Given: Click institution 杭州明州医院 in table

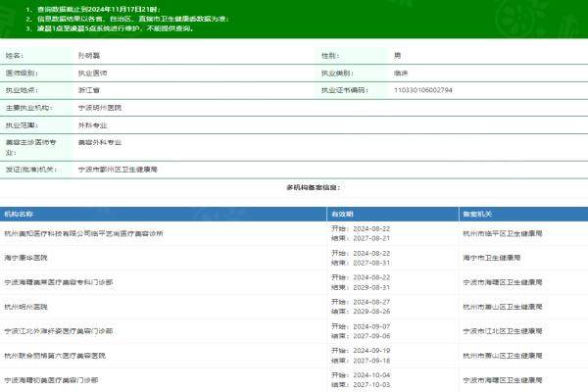Looking at the screenshot, I should click(x=25, y=307).
